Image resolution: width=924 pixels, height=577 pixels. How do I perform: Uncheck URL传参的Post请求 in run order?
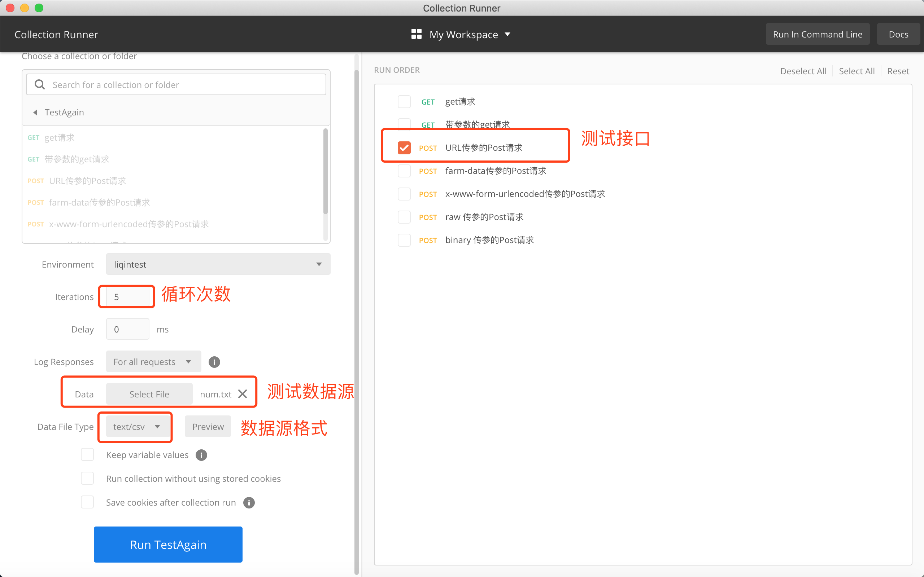pyautogui.click(x=404, y=147)
